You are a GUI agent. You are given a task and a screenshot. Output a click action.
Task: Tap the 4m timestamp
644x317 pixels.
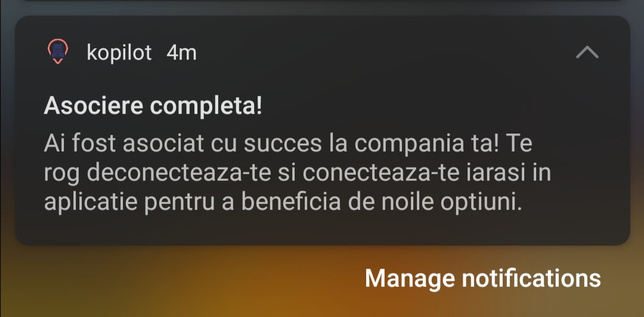click(x=181, y=52)
